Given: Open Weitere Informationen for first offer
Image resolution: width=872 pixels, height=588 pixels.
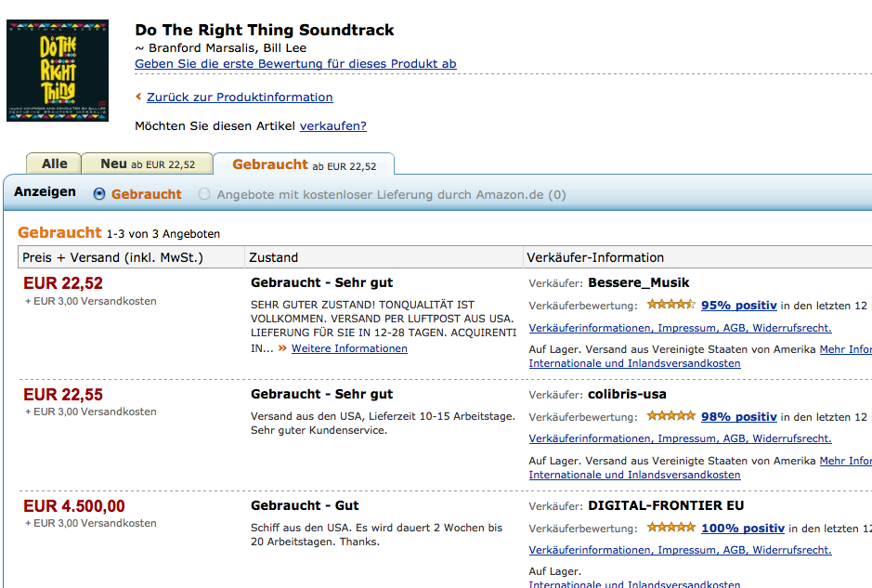Looking at the screenshot, I should coord(349,348).
